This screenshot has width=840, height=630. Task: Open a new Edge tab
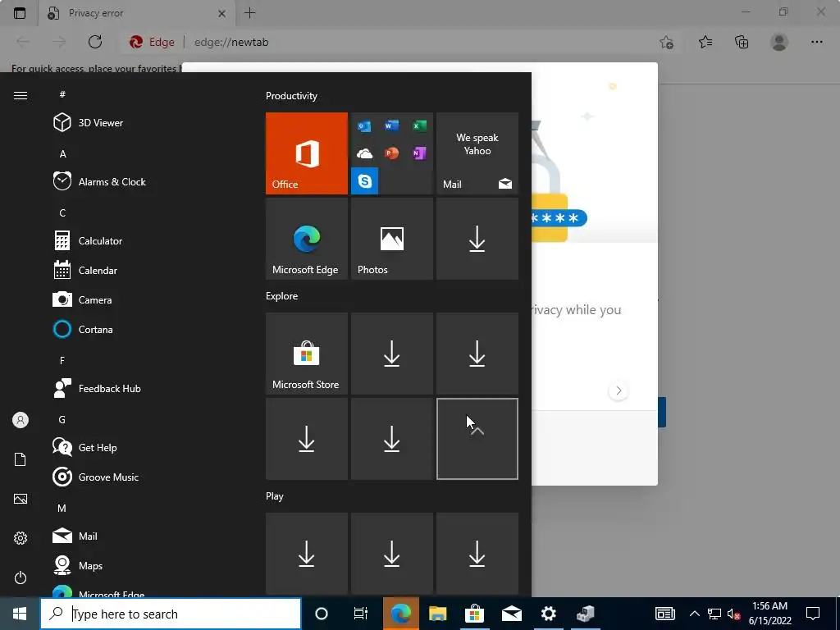pyautogui.click(x=249, y=13)
